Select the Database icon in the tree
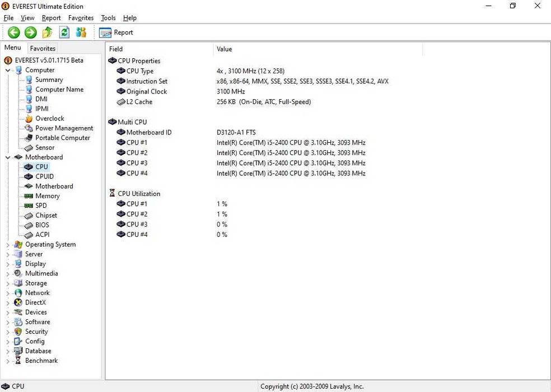The width and height of the screenshot is (551, 392). pyautogui.click(x=18, y=351)
